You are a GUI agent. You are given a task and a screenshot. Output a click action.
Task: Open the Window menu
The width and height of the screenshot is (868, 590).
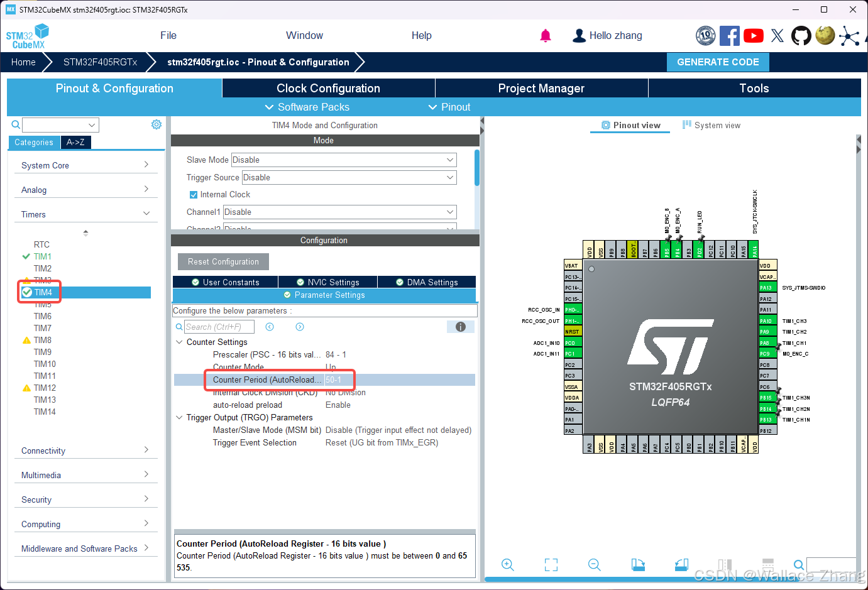click(x=304, y=36)
